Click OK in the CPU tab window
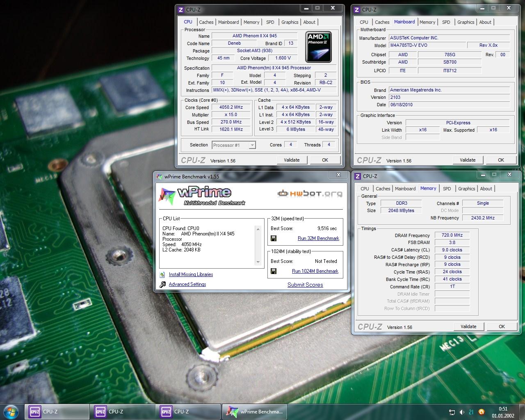Image resolution: width=525 pixels, height=420 pixels. (x=325, y=160)
